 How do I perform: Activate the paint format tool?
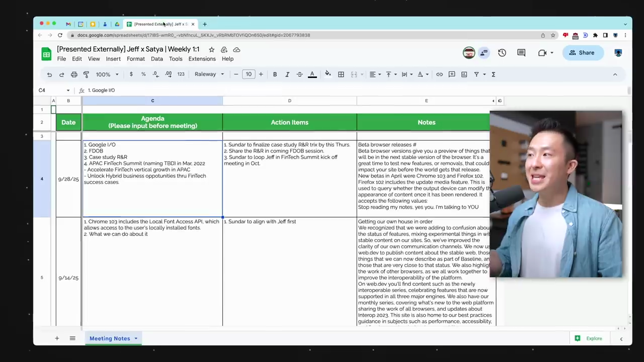(86, 74)
